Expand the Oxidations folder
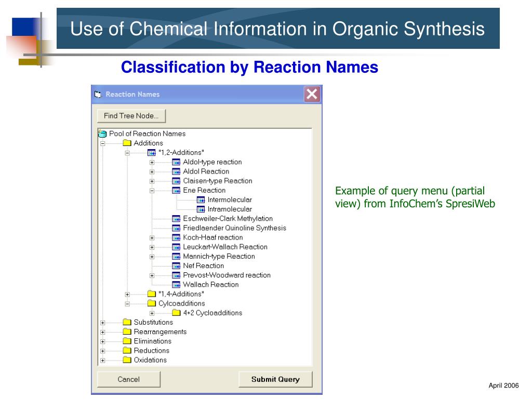Viewport: 532px width, 411px height. coord(103,361)
